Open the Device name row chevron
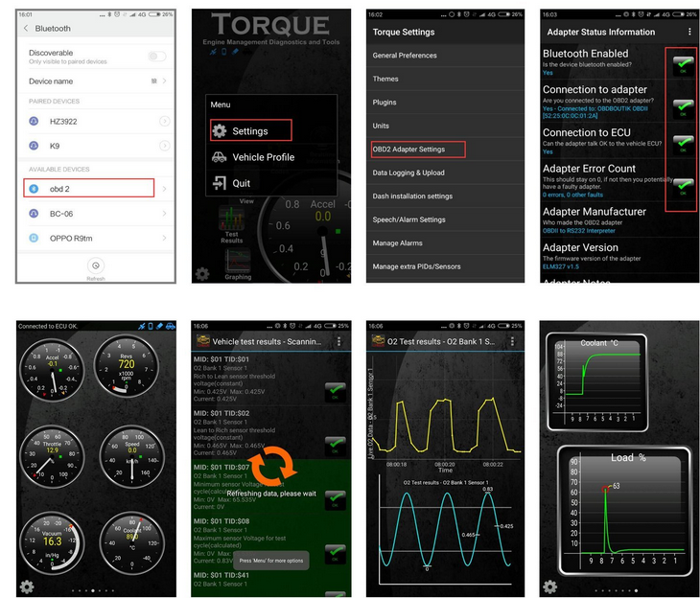This screenshot has width=700, height=598. pos(164,80)
